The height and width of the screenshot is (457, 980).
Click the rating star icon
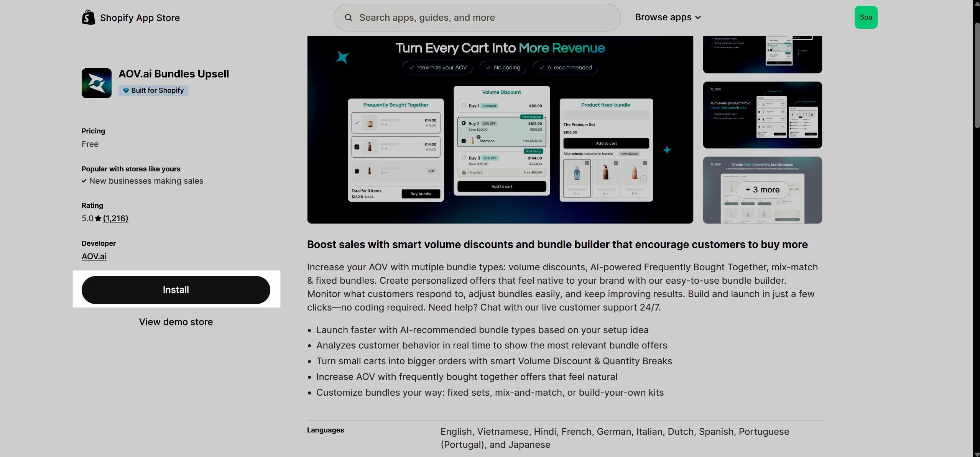pyautogui.click(x=98, y=219)
